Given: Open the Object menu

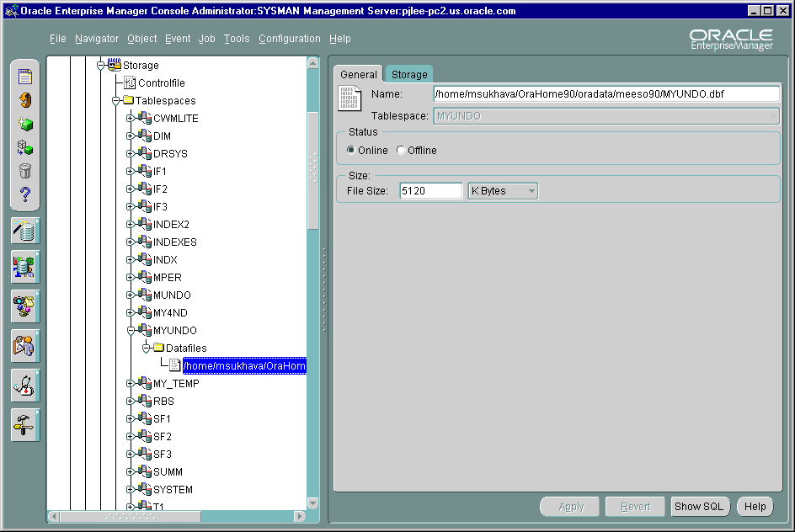Looking at the screenshot, I should pos(142,39).
